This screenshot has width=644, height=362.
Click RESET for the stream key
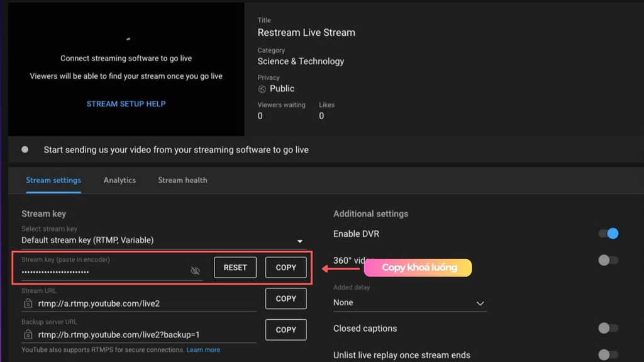(x=235, y=268)
